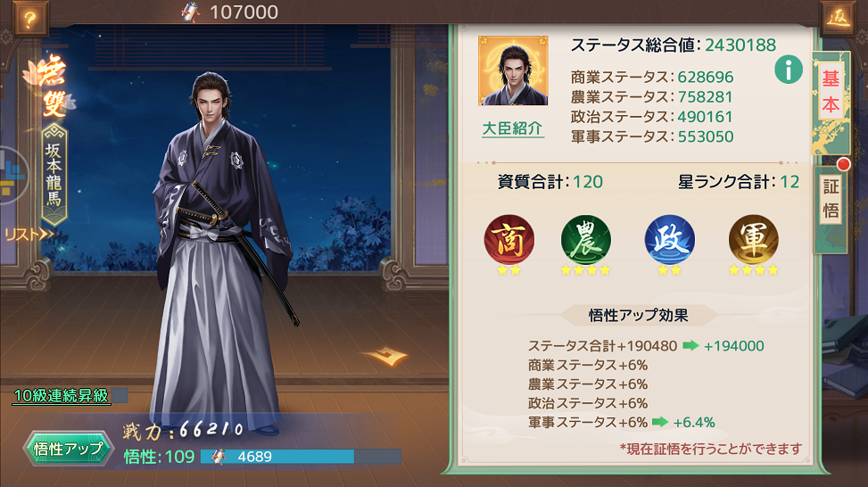The height and width of the screenshot is (487, 868).
Task: Click the 悟性 progress bar showing 4689
Action: tap(301, 457)
